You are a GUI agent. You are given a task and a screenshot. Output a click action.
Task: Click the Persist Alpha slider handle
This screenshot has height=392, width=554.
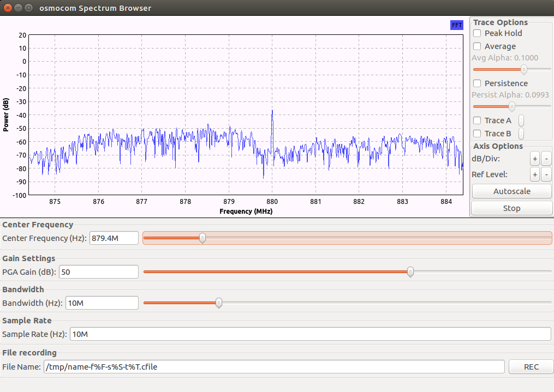[511, 106]
